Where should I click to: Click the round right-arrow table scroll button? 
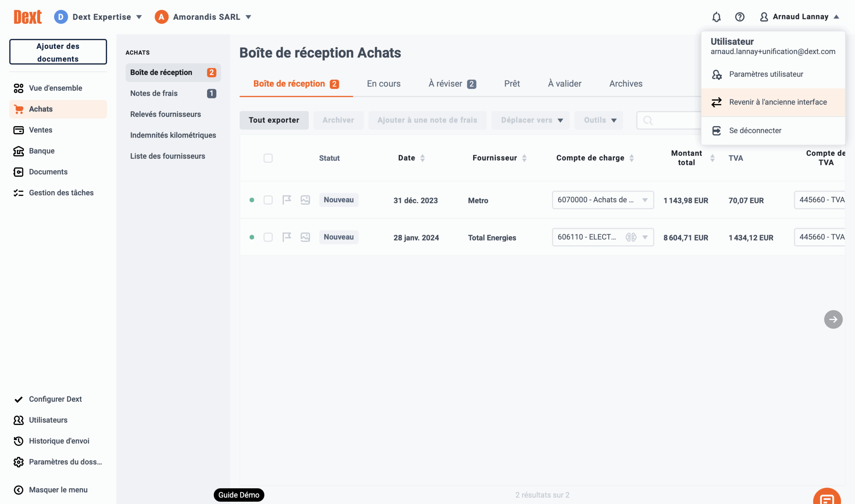(833, 319)
